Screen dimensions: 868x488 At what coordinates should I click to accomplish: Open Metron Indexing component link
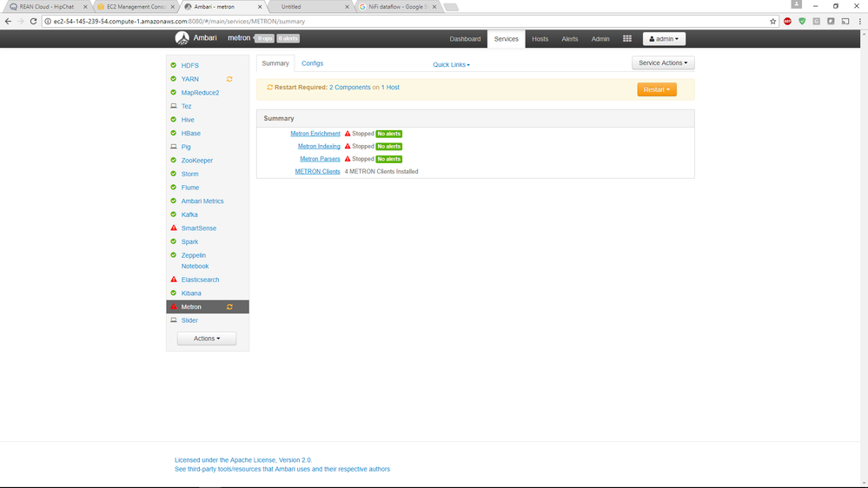coord(319,147)
